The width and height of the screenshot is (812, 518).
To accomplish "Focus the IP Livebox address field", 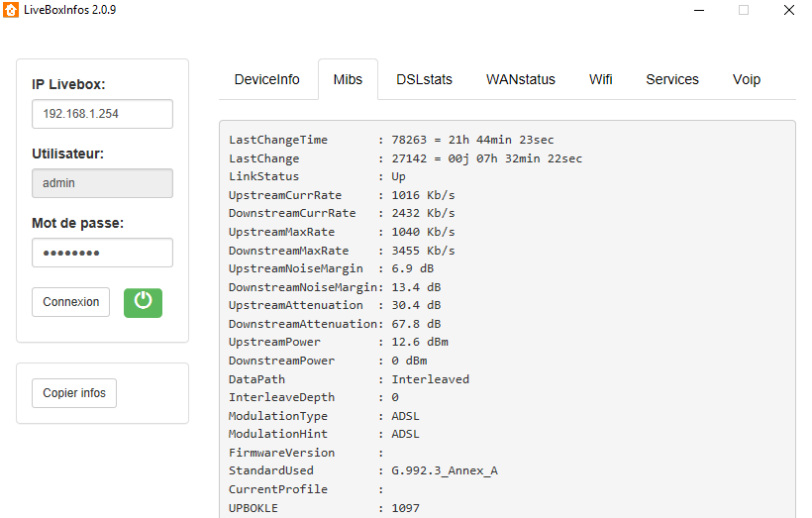I will pyautogui.click(x=103, y=114).
